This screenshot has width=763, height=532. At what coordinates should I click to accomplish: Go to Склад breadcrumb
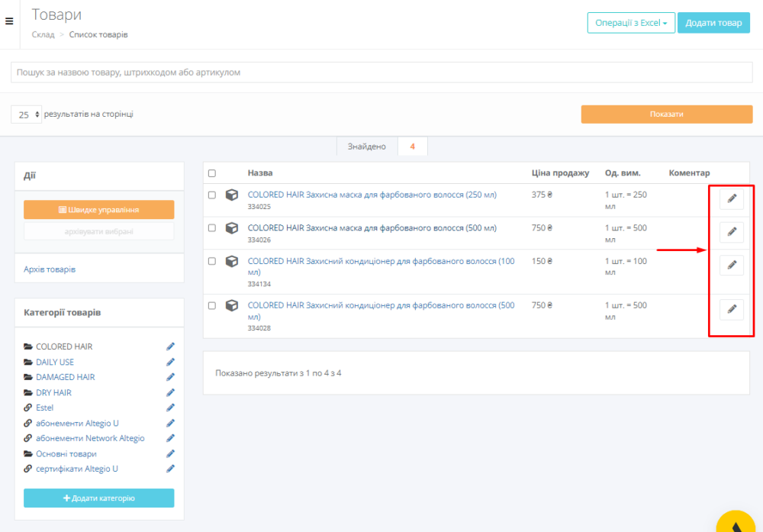click(43, 34)
